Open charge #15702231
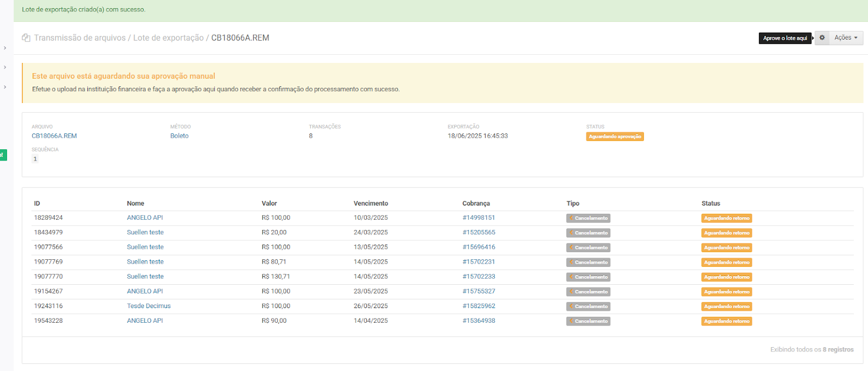 [x=478, y=262]
